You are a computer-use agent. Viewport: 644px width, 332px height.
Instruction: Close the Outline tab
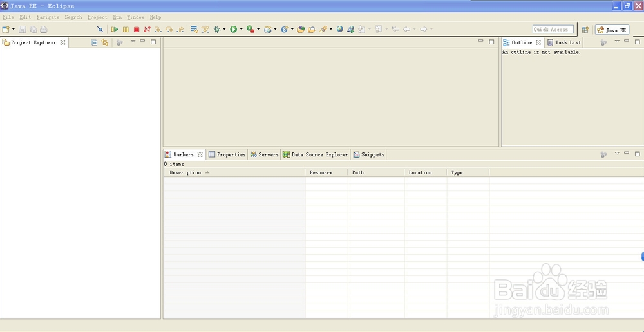click(538, 42)
